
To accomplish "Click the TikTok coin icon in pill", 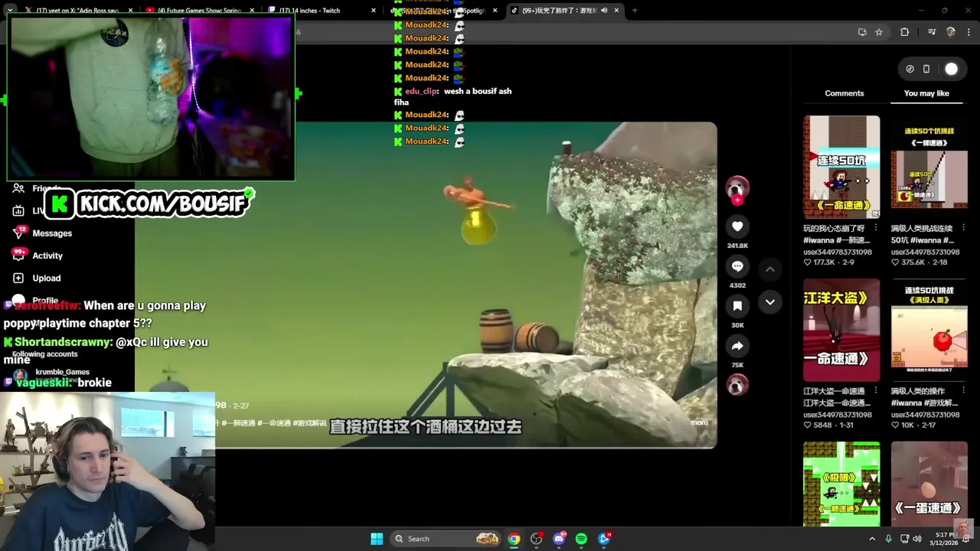I will [x=910, y=69].
